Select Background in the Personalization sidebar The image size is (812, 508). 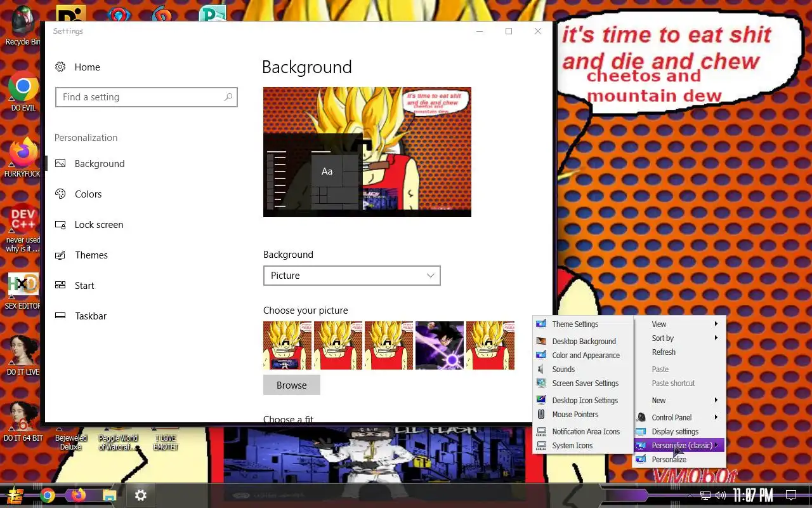point(99,164)
